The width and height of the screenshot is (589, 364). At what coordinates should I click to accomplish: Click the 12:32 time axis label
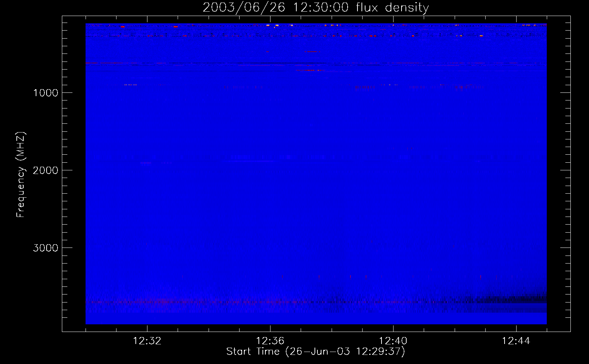(147, 341)
